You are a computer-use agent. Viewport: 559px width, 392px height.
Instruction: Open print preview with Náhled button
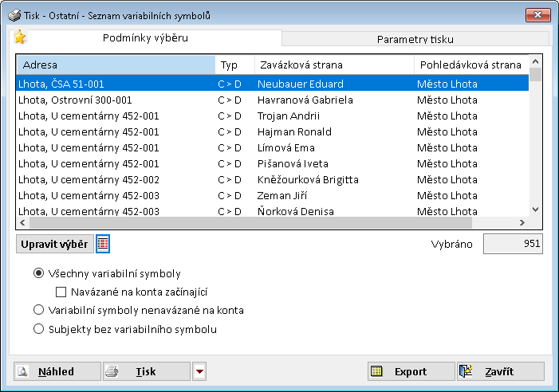[x=57, y=371]
